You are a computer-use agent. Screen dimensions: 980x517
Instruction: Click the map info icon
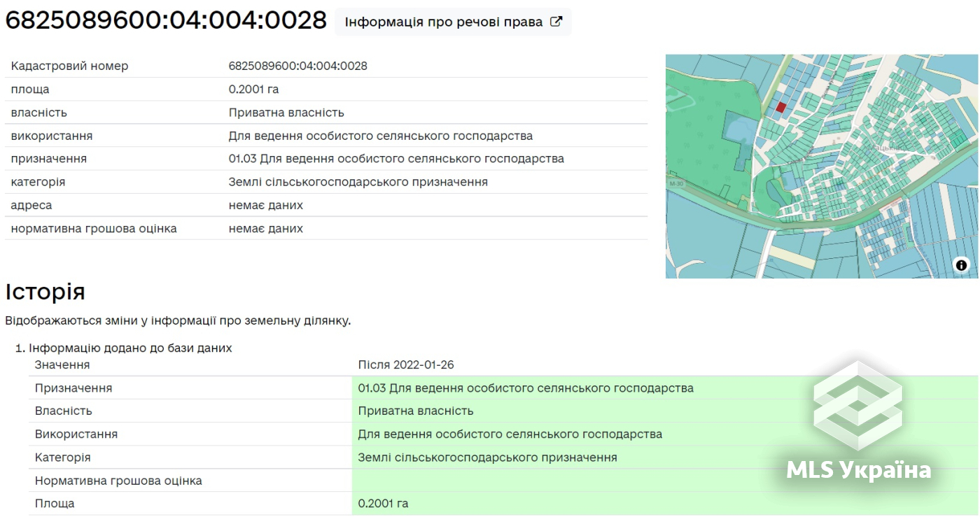(x=961, y=265)
